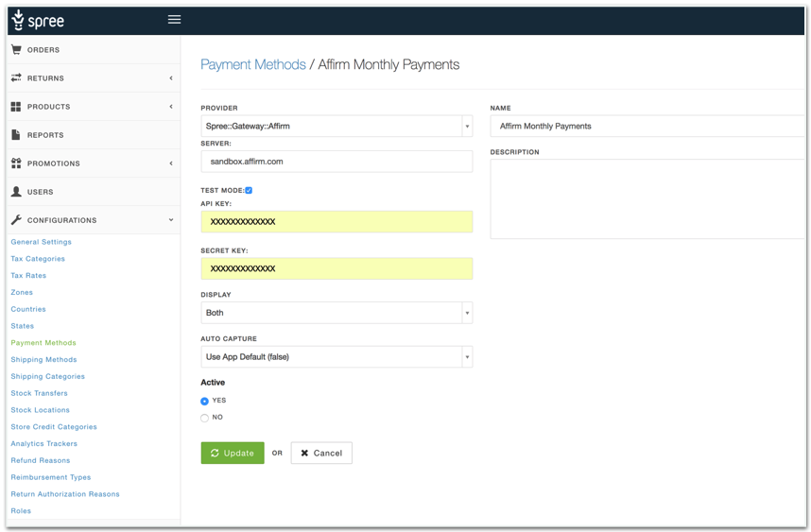Click the Description text area
The image size is (811, 532).
(647, 199)
